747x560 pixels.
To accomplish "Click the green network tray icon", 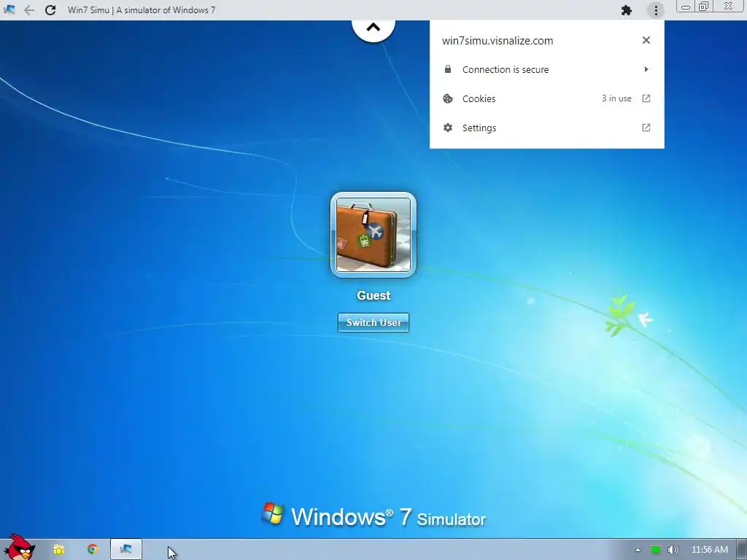I will [656, 550].
